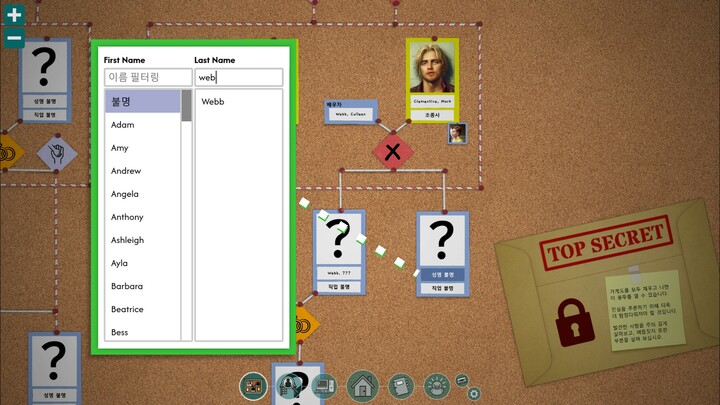Choose 'Adam' from the first name list
The image size is (720, 405).
click(x=123, y=125)
